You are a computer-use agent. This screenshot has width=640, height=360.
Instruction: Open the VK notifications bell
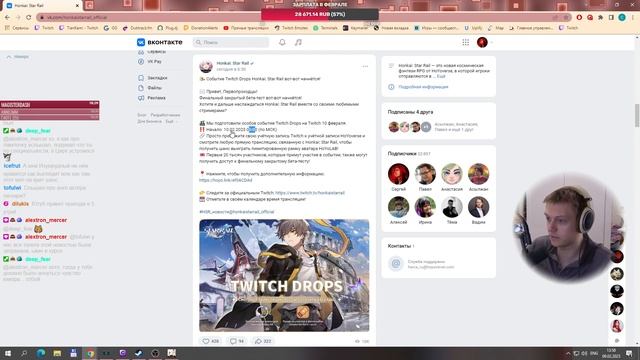pyautogui.click(x=282, y=42)
